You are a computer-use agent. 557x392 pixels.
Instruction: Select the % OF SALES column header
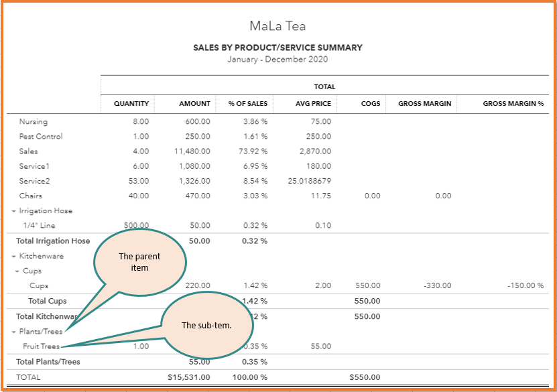click(x=248, y=104)
